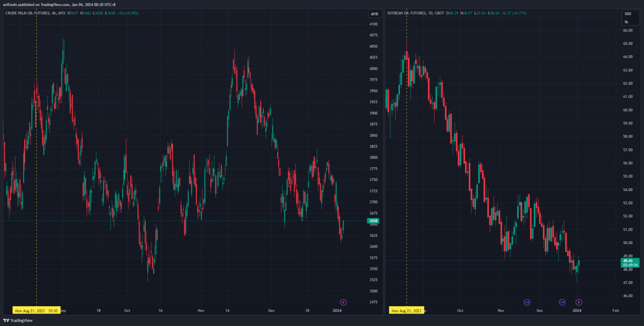Click the 4100 level on palm oil price scale
This screenshot has width=644, height=326.
[373, 24]
